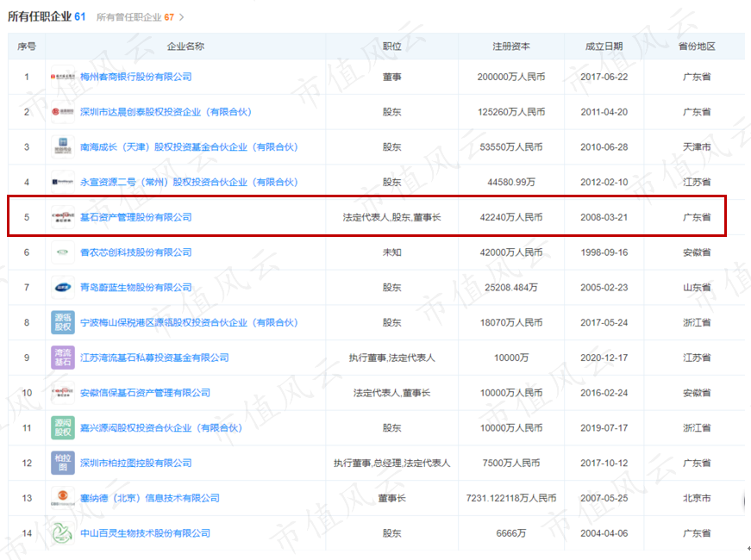
Task: Click the 青岛蔚蓝生物 company logo
Action: (63, 287)
